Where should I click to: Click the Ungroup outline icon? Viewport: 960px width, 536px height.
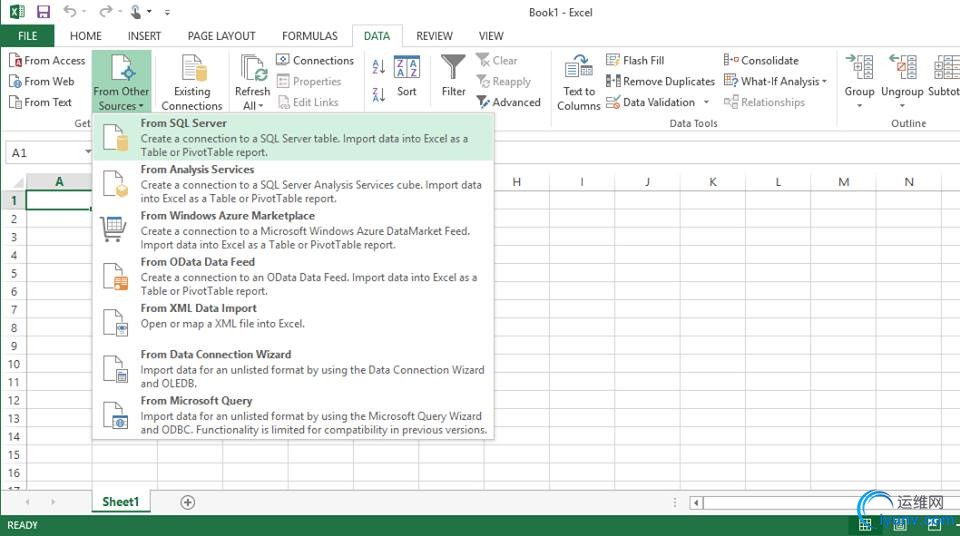[x=902, y=76]
